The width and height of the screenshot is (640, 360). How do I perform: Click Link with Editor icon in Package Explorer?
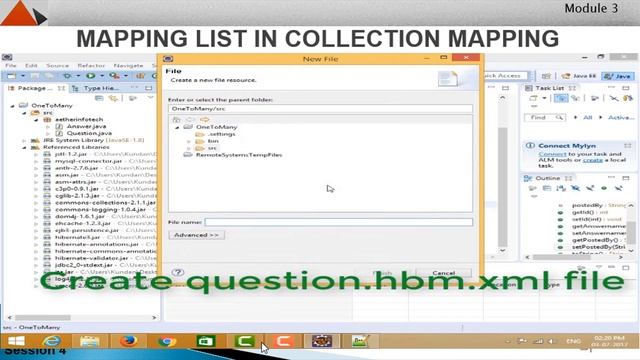coord(113,98)
